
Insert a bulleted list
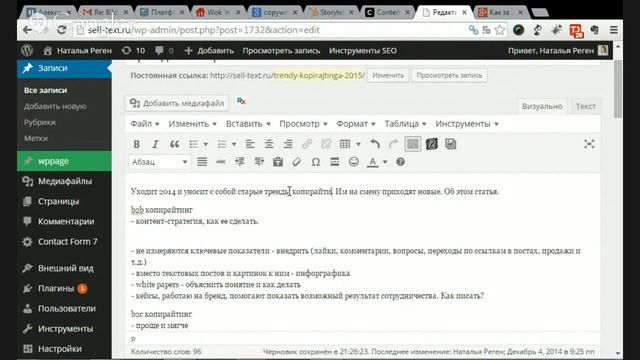pos(194,144)
